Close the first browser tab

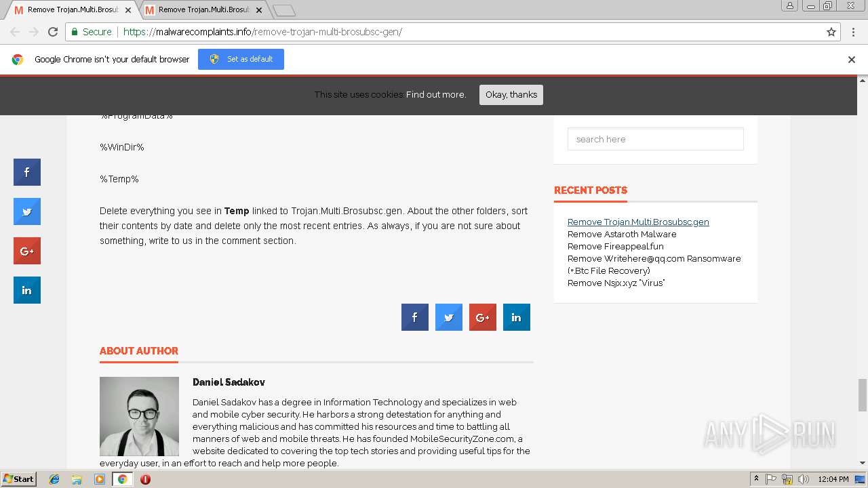click(128, 10)
